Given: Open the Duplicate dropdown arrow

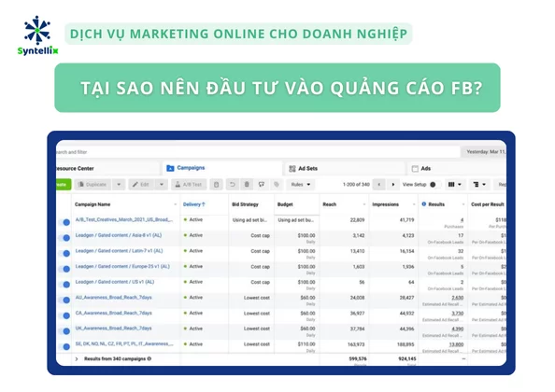Looking at the screenshot, I should click(119, 185).
